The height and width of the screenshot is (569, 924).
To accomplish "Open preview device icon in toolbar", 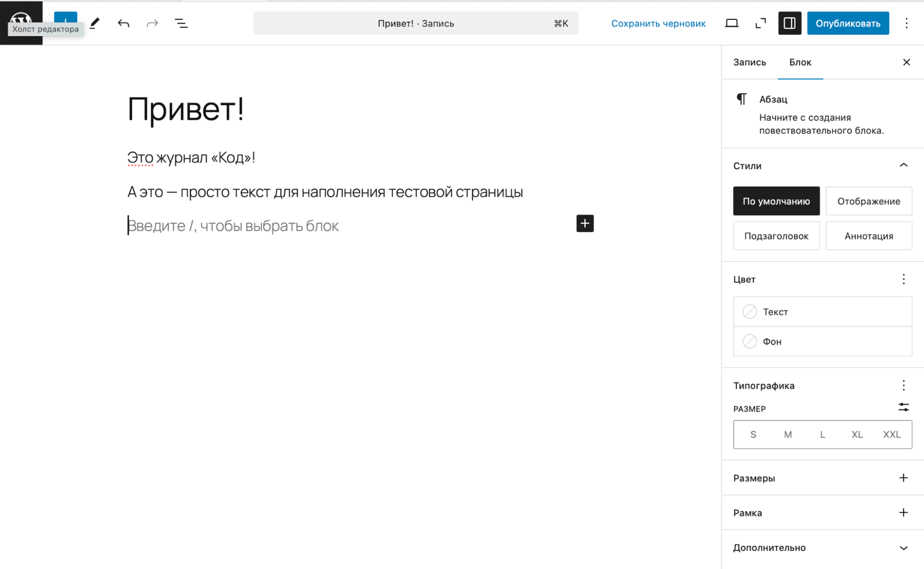I will [x=731, y=23].
